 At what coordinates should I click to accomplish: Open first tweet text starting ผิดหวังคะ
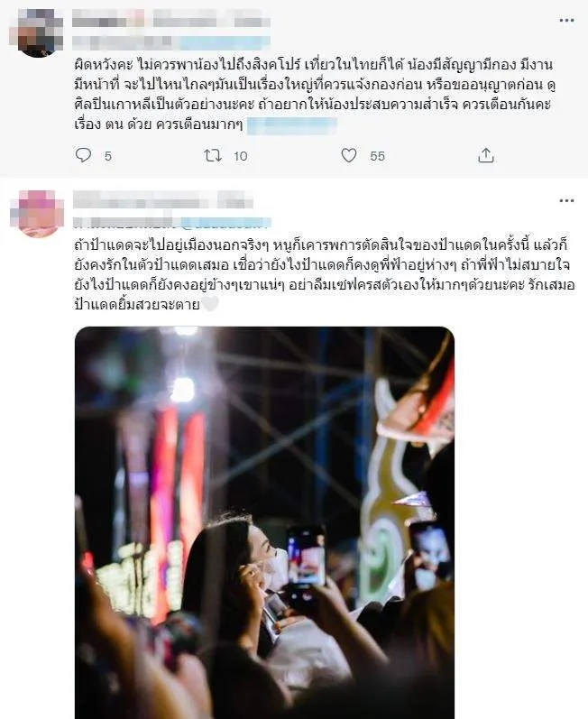(x=316, y=95)
